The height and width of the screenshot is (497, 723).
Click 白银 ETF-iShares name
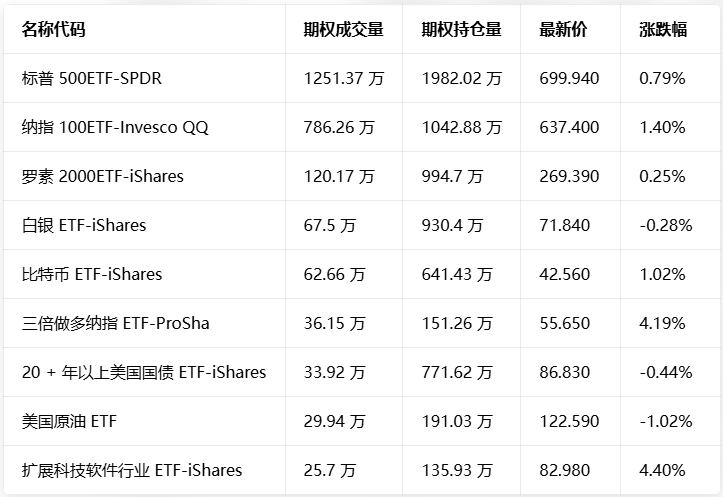pyautogui.click(x=84, y=225)
